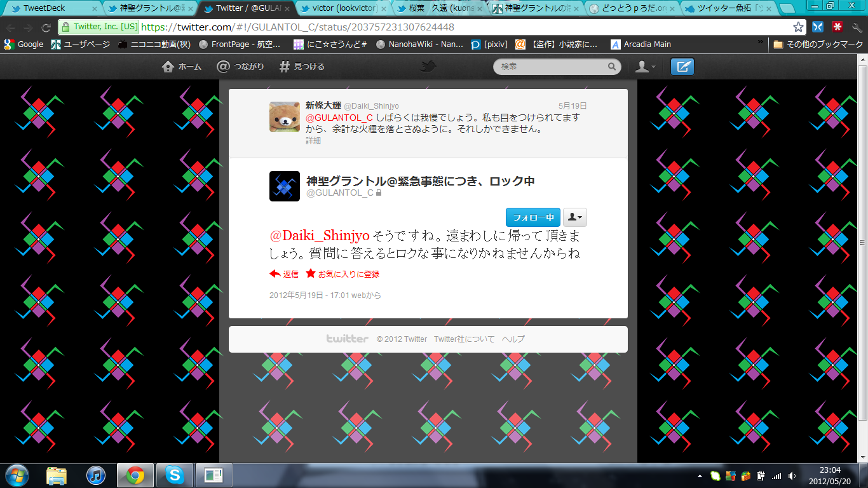The image size is (868, 488).
Task: Click the Twitter bird logo in top bar
Action: [x=428, y=67]
